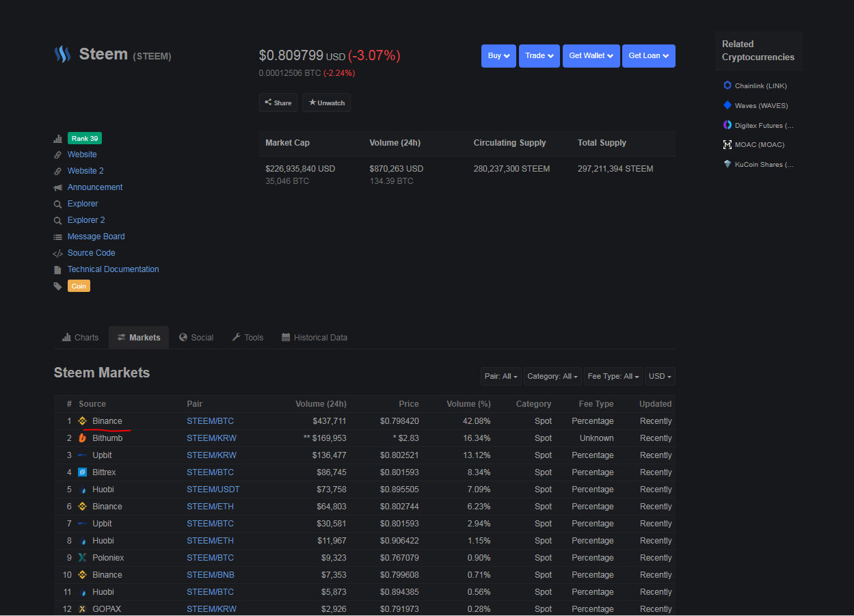Click the Announcement link
Screen dimensions: 854x616
(x=95, y=187)
